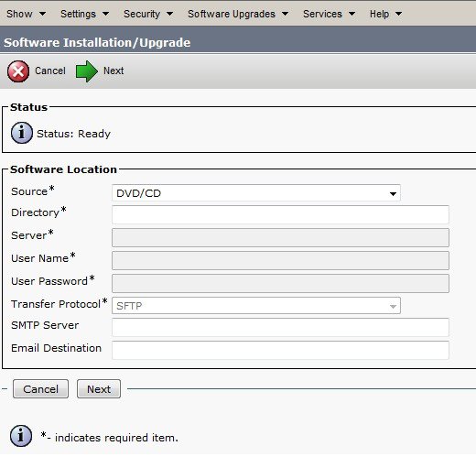Open the Settings menu

pos(84,14)
